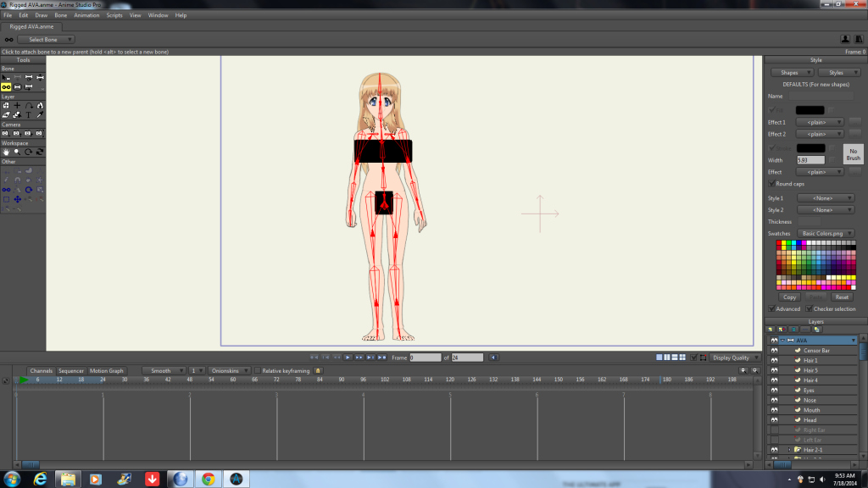Select the Add Text layer tool

pos(28,114)
